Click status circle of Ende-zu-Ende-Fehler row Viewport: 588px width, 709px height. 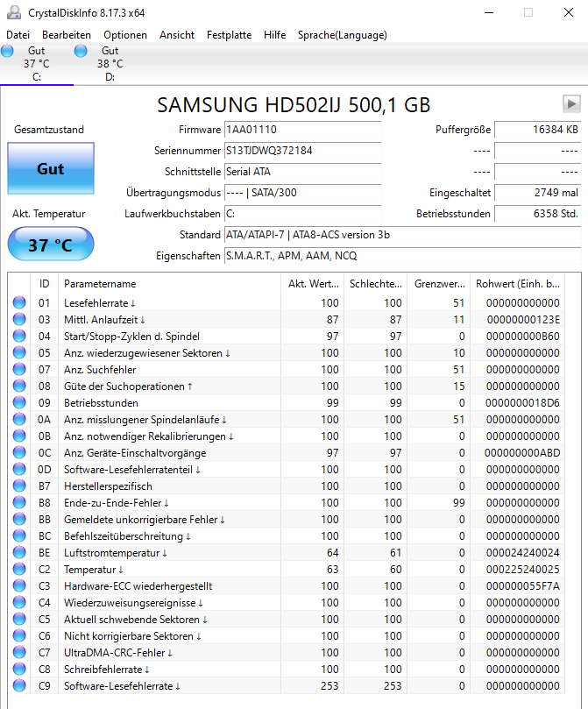[19, 502]
